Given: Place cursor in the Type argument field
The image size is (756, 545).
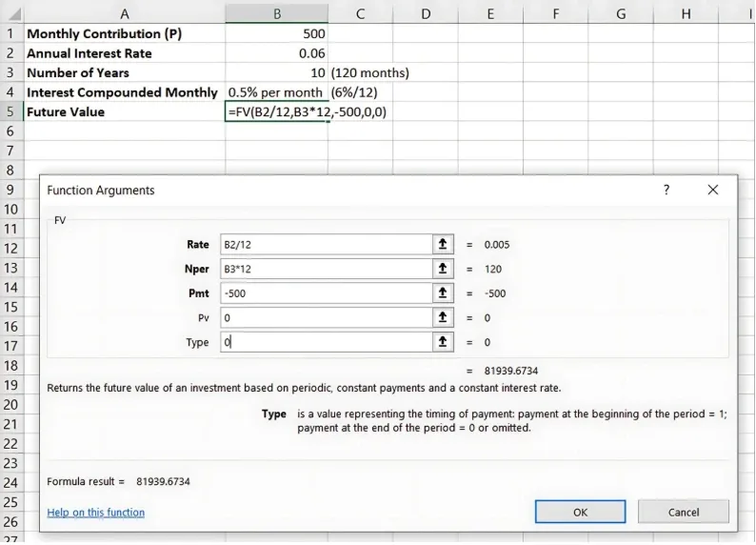Looking at the screenshot, I should click(x=326, y=342).
